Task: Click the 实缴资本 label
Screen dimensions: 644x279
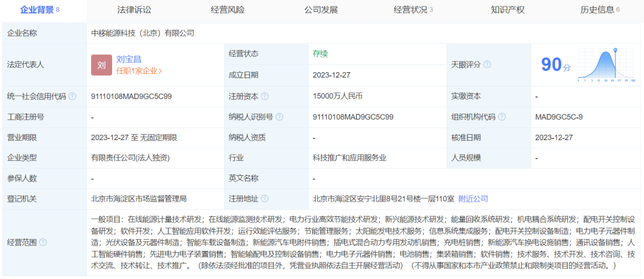Action: pos(466,97)
